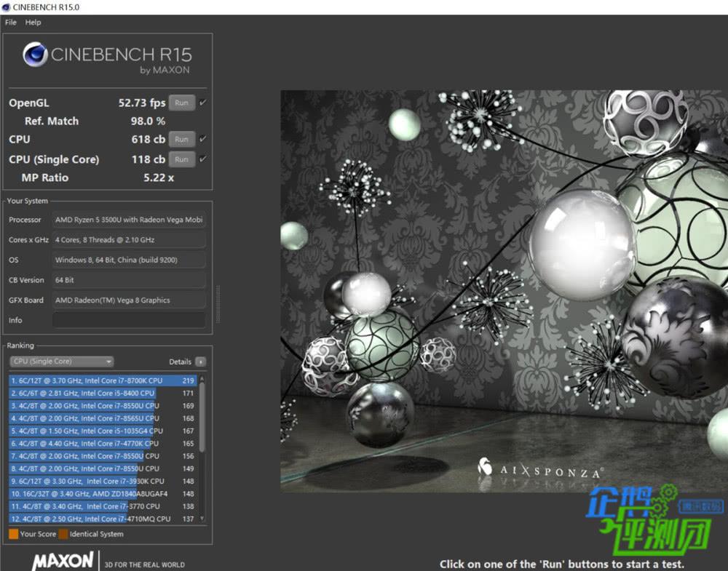Click the orange Your Score legend swatch
The image size is (728, 571).
tap(13, 534)
